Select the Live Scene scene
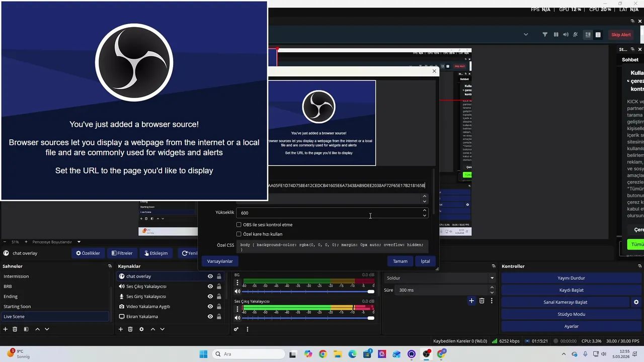Image resolution: width=644 pixels, height=362 pixels. (54, 317)
